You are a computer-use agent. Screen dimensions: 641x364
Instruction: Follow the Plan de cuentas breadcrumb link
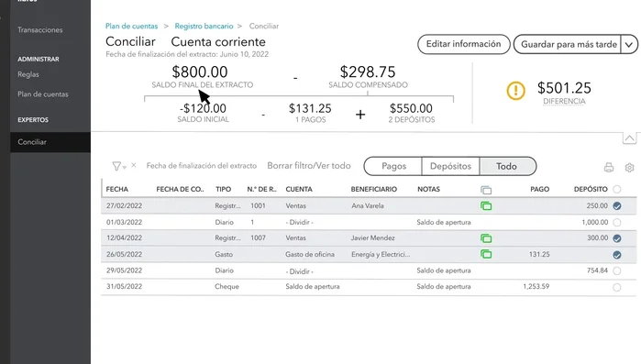[x=132, y=27]
